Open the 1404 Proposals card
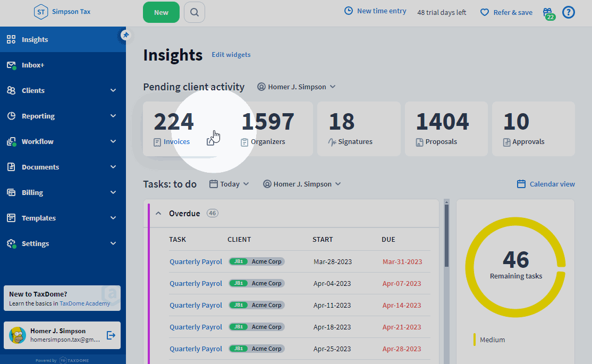592x364 pixels. [x=446, y=129]
